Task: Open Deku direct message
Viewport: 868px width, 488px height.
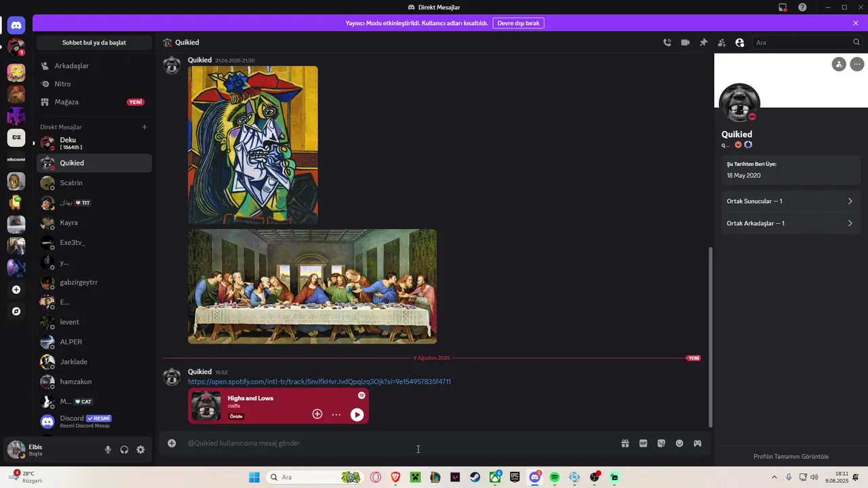Action: coord(94,143)
